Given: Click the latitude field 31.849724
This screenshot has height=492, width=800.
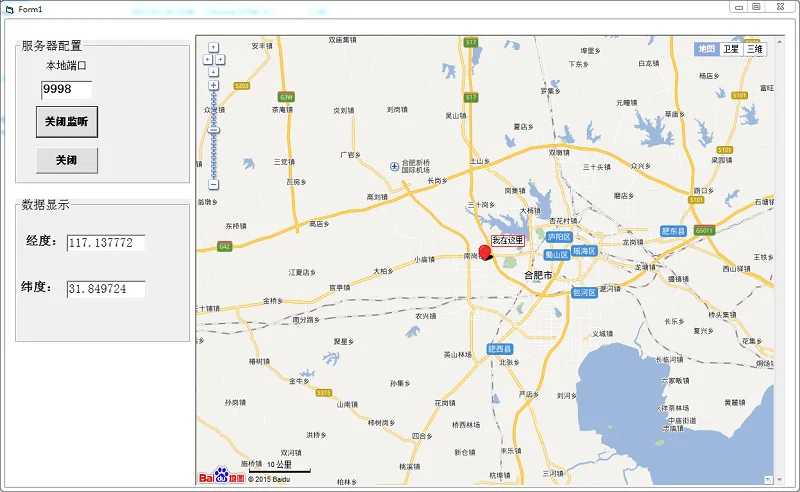Looking at the screenshot, I should [106, 289].
